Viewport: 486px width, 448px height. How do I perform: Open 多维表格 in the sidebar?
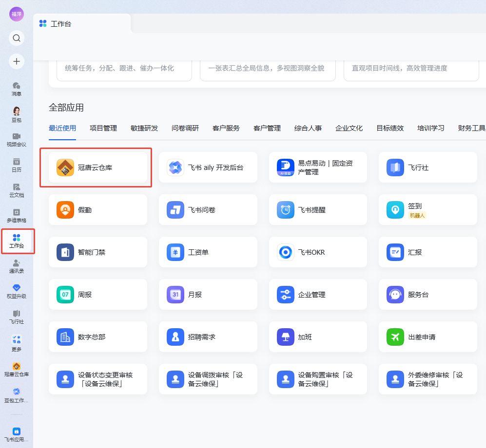17,216
